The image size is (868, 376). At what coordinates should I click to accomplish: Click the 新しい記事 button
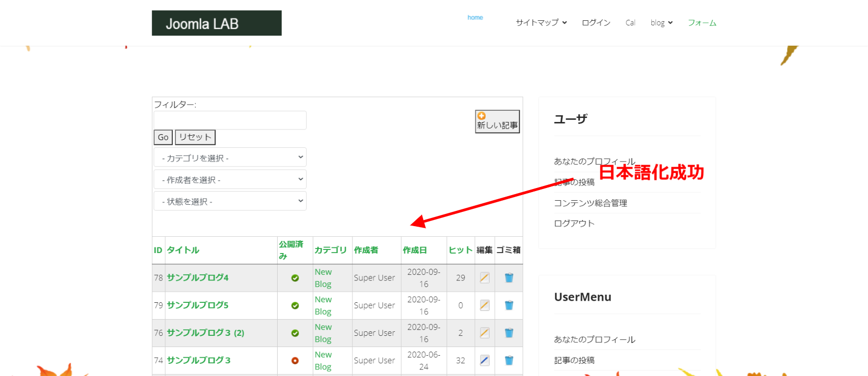pyautogui.click(x=497, y=121)
